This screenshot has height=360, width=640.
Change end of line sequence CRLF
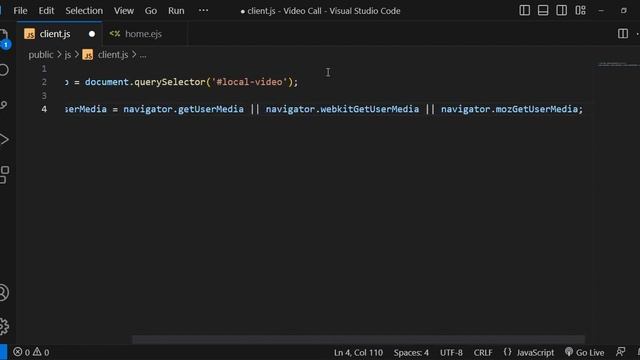coord(483,352)
